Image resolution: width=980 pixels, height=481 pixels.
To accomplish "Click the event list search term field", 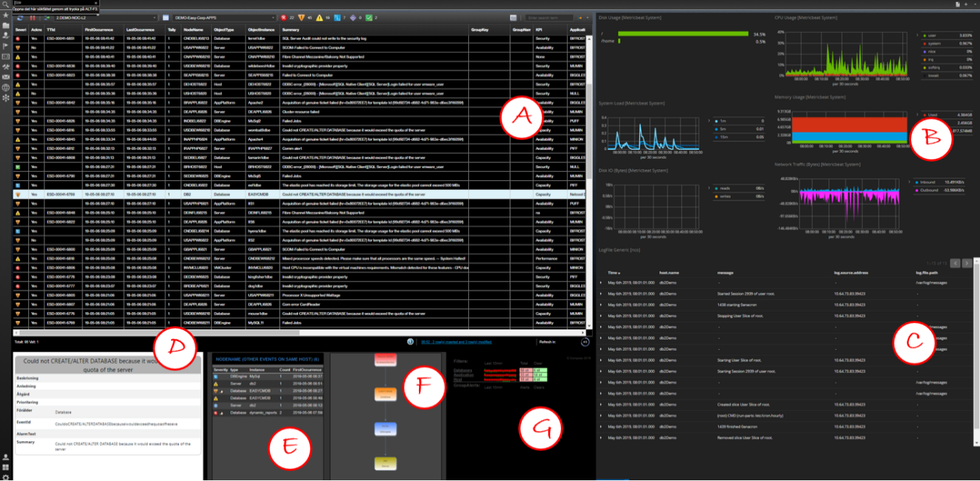I will [549, 17].
